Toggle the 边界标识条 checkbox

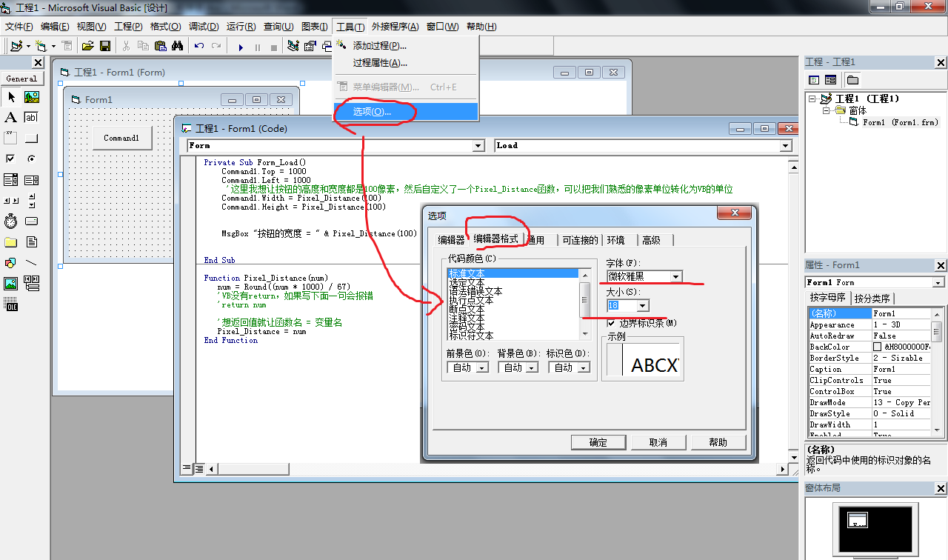coord(612,323)
